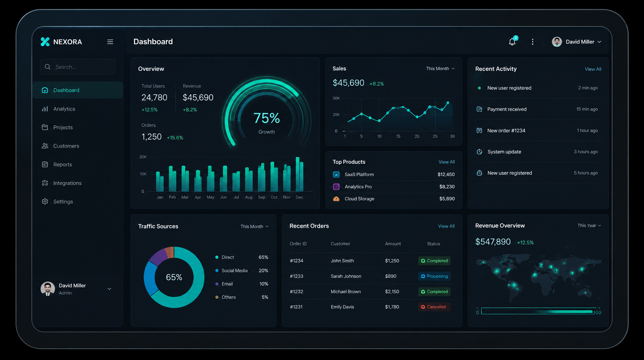Click the Payment received activity icon
The width and height of the screenshot is (644, 360).
click(x=479, y=109)
